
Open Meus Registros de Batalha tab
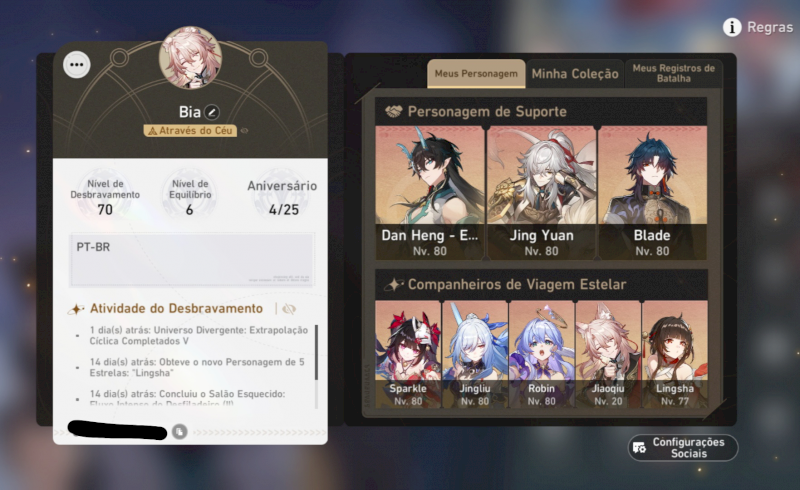point(673,74)
